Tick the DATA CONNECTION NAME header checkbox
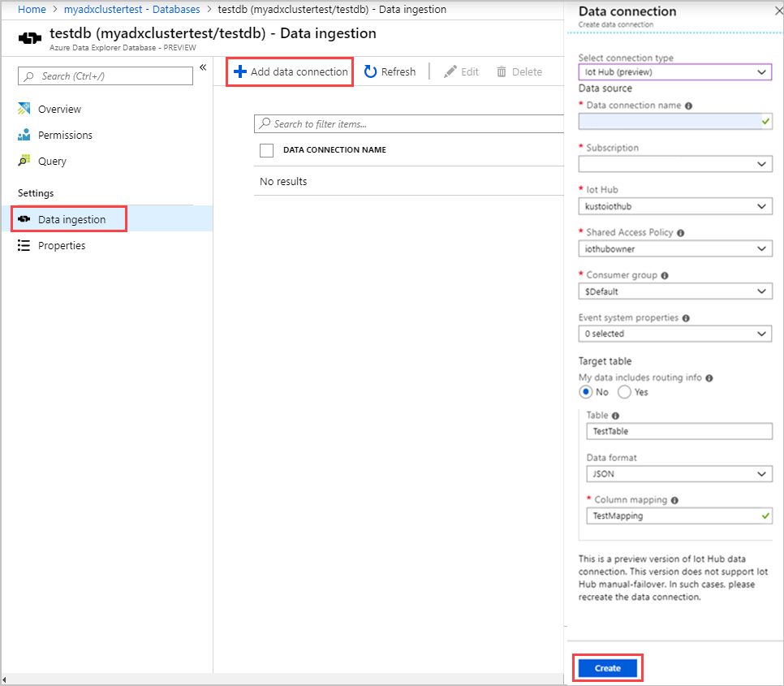The height and width of the screenshot is (686, 784). (266, 150)
